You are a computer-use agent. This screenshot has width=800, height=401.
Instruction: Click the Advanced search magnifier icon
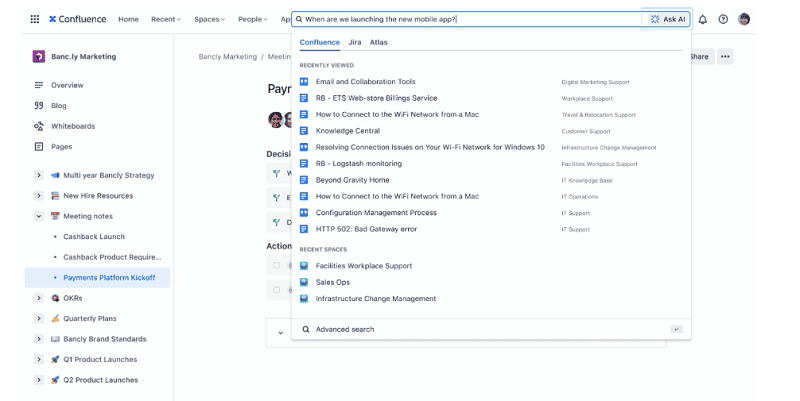[x=306, y=329]
